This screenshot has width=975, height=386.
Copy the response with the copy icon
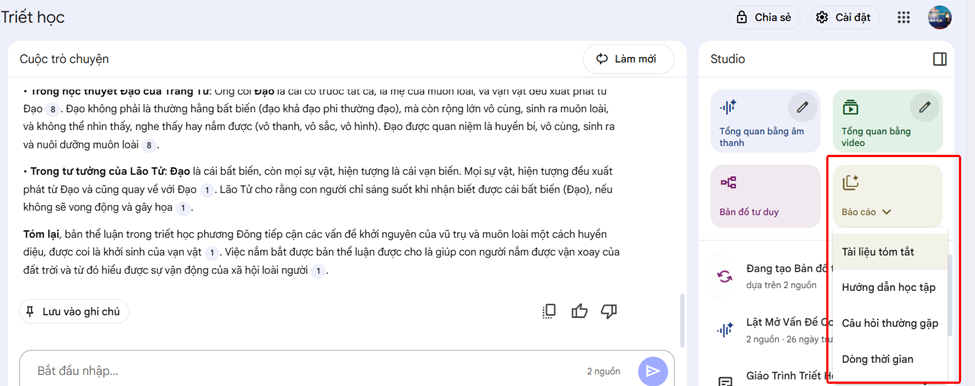548,311
